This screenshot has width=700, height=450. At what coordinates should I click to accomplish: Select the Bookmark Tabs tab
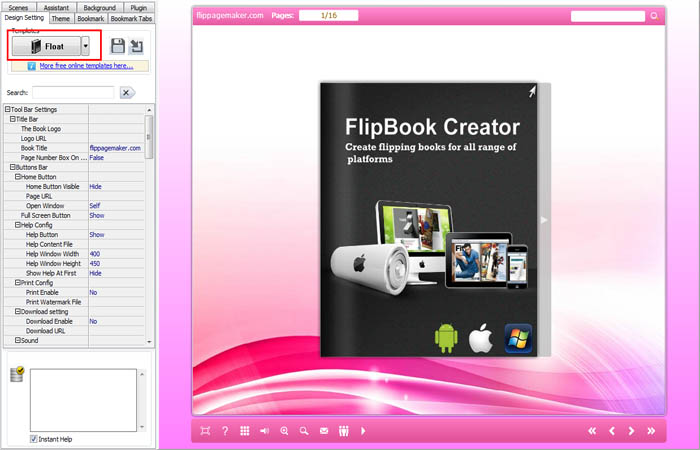click(131, 18)
